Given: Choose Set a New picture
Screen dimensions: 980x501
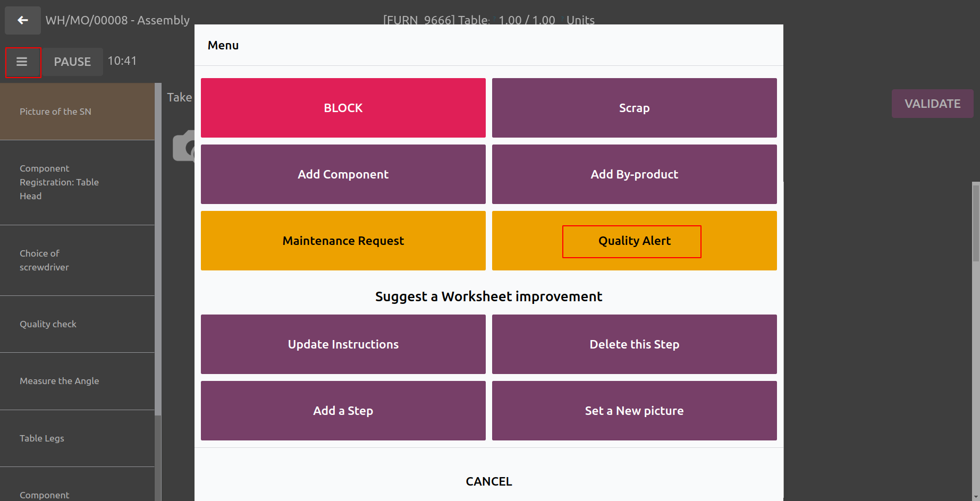Looking at the screenshot, I should pyautogui.click(x=635, y=411).
